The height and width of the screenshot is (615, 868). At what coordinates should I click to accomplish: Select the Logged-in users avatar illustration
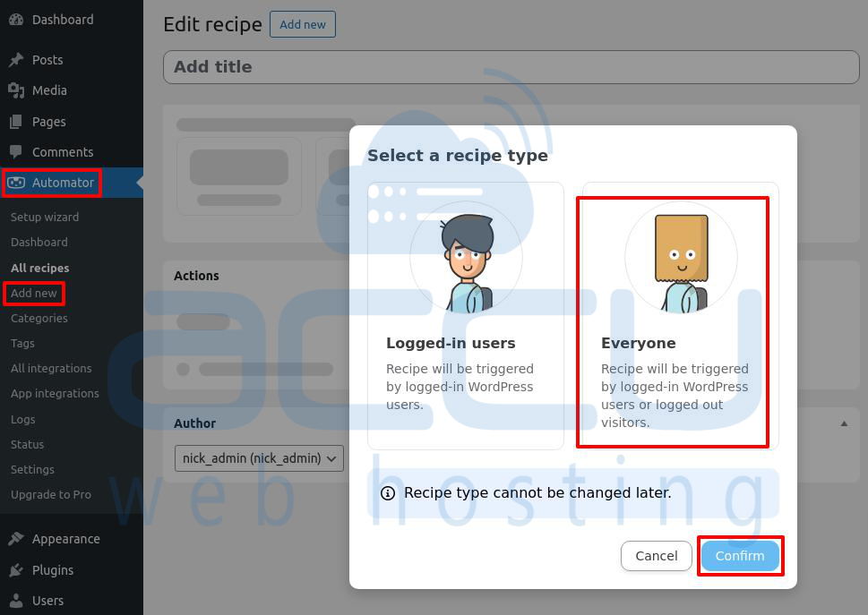[x=466, y=257]
